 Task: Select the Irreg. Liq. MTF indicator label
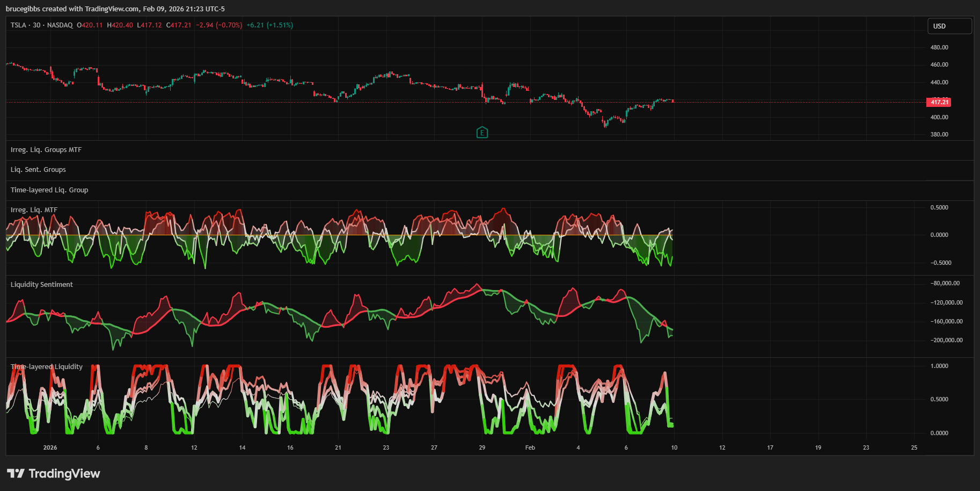point(34,210)
